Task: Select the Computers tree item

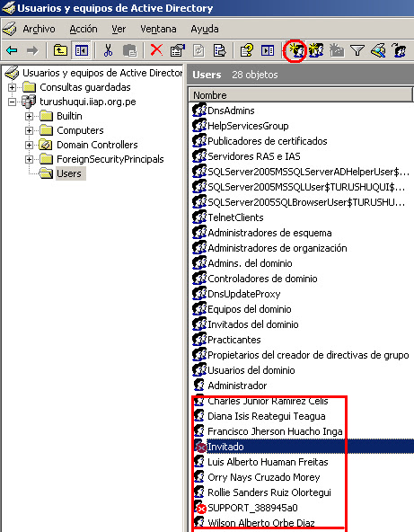Action: (x=80, y=130)
